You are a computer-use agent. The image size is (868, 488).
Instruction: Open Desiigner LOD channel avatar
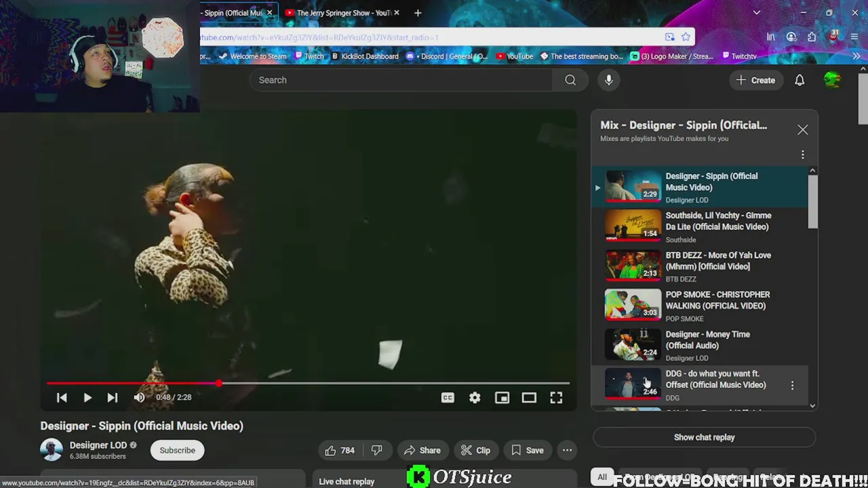coord(52,450)
